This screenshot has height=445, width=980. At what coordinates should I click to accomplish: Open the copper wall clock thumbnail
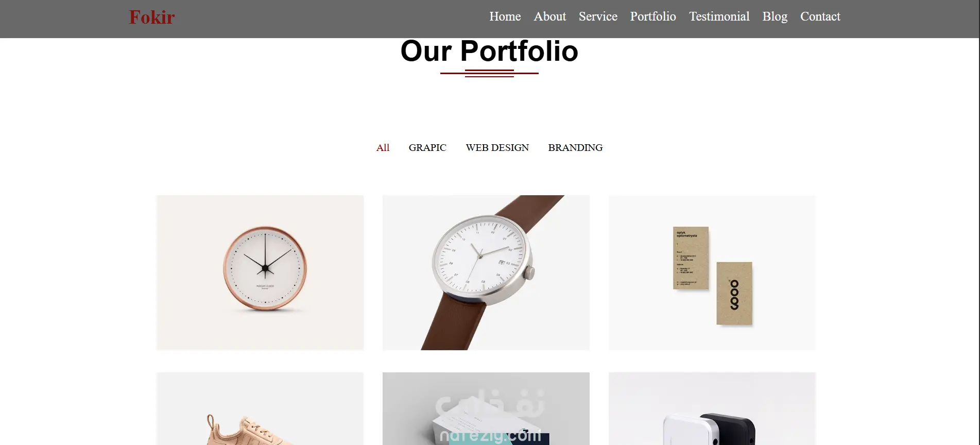coord(260,272)
